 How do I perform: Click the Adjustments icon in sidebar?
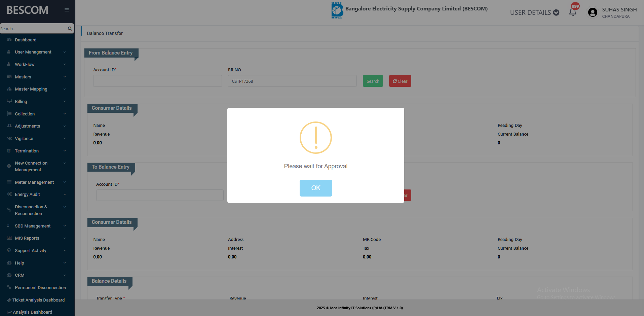pyautogui.click(x=9, y=126)
